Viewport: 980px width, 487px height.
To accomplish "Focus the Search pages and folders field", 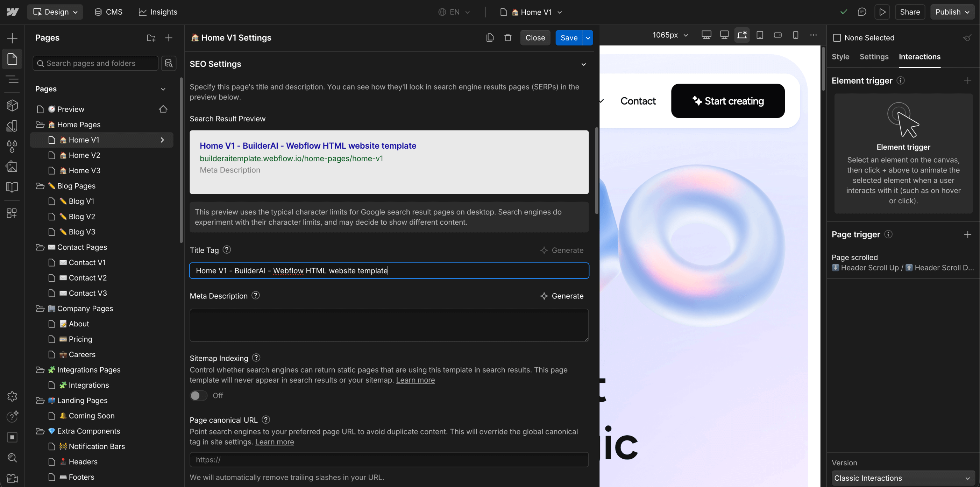I will 95,63.
